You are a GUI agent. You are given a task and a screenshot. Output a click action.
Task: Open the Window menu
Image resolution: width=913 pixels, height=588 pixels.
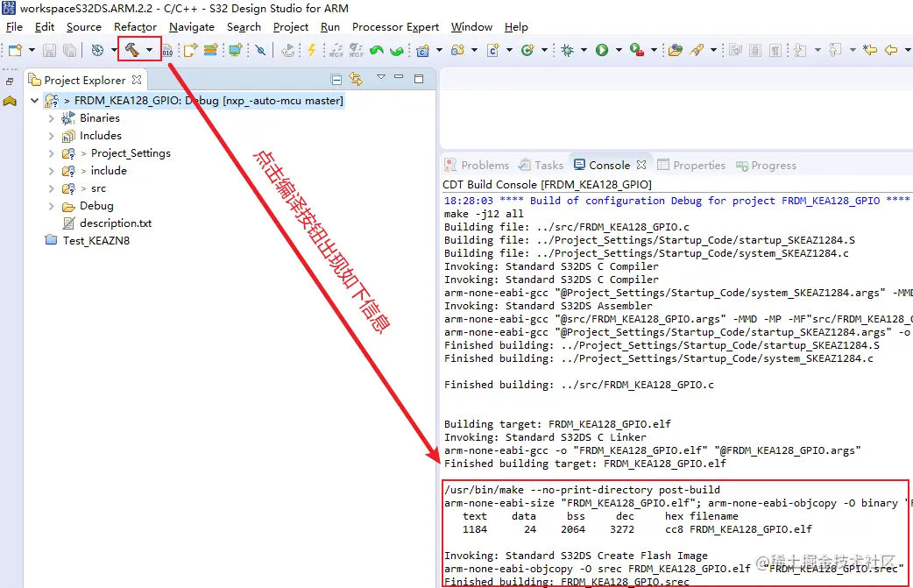point(471,27)
